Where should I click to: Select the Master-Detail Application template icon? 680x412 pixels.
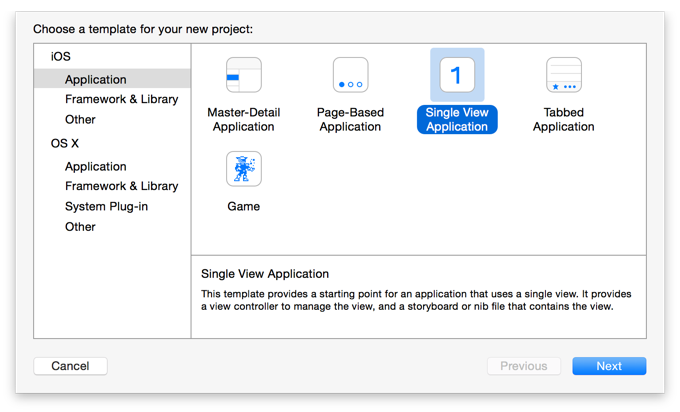coord(244,75)
